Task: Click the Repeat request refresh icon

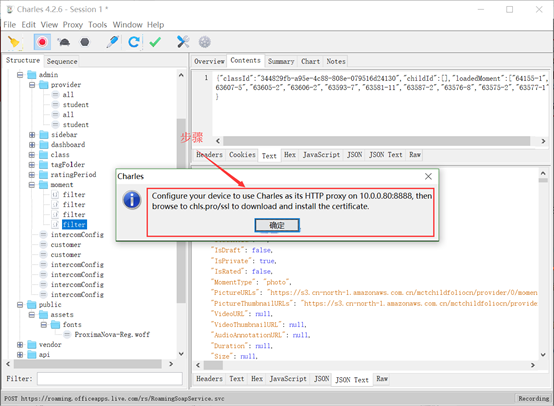Action: click(134, 42)
